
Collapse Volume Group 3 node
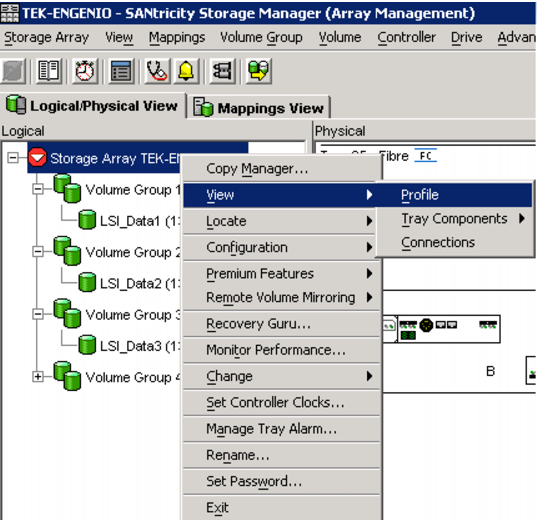[x=38, y=314]
